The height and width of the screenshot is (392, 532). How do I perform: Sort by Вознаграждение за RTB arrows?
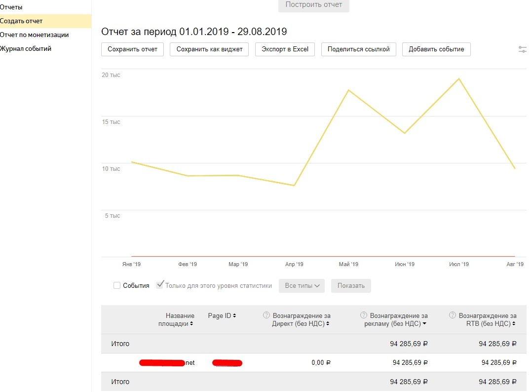click(x=515, y=324)
